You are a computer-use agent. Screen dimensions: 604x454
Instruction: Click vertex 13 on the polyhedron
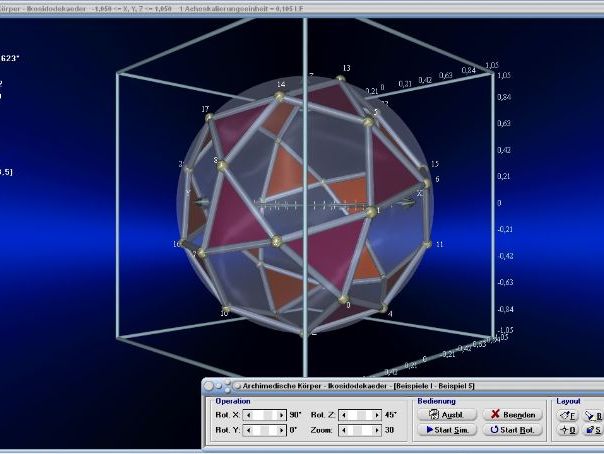point(341,79)
